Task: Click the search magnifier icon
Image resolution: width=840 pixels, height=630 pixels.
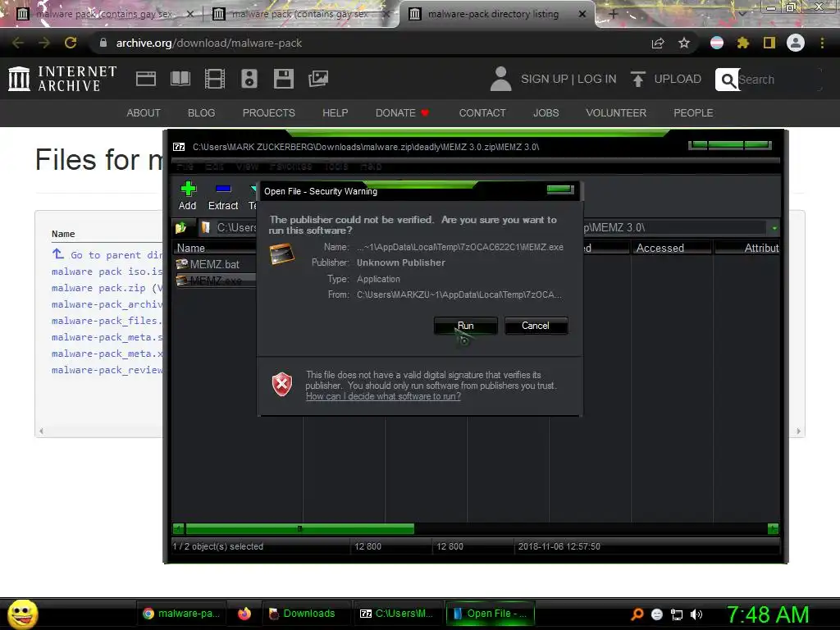Action: [x=728, y=80]
